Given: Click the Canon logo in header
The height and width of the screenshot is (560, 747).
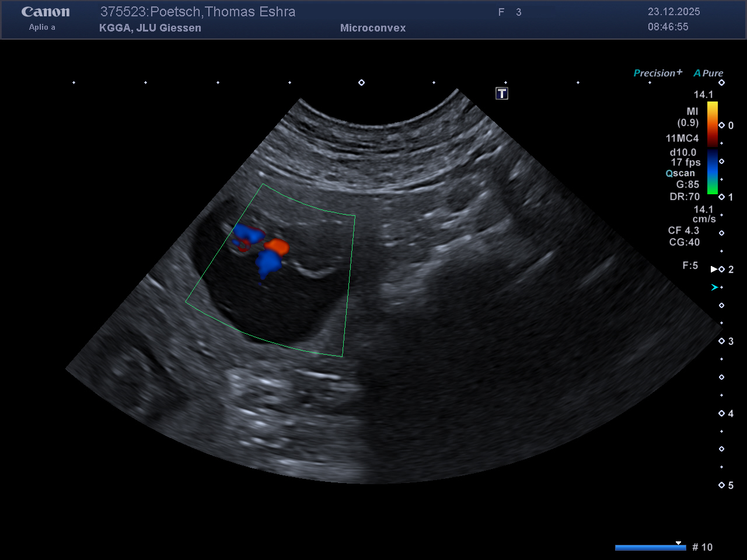Looking at the screenshot, I should click(46, 12).
